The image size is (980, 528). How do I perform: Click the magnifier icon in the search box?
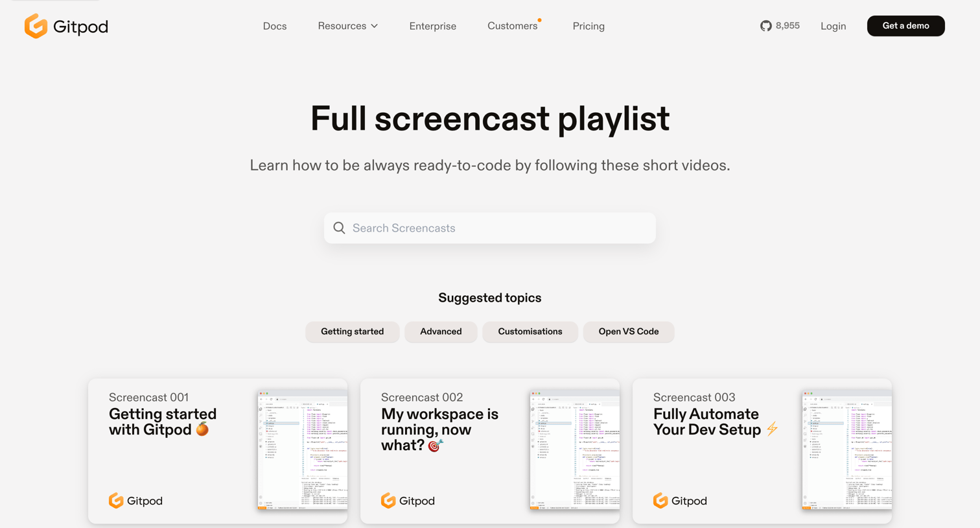point(339,228)
